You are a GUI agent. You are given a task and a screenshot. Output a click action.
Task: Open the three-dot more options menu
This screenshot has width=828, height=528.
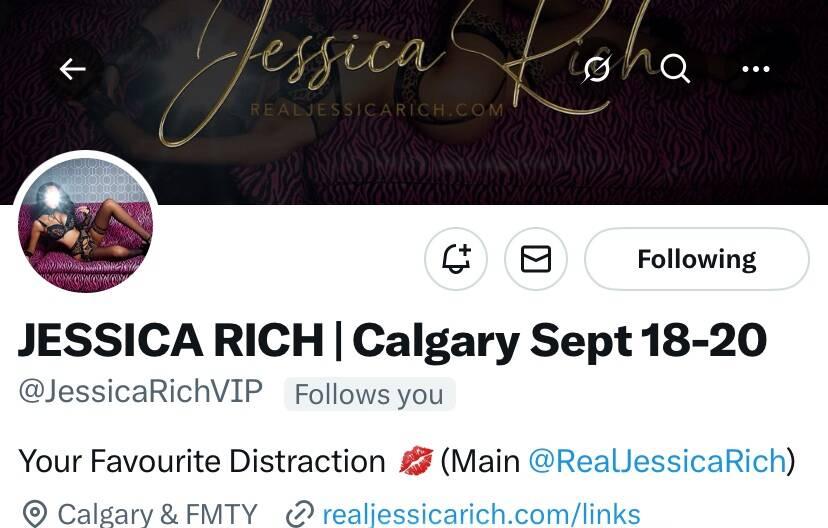click(756, 69)
